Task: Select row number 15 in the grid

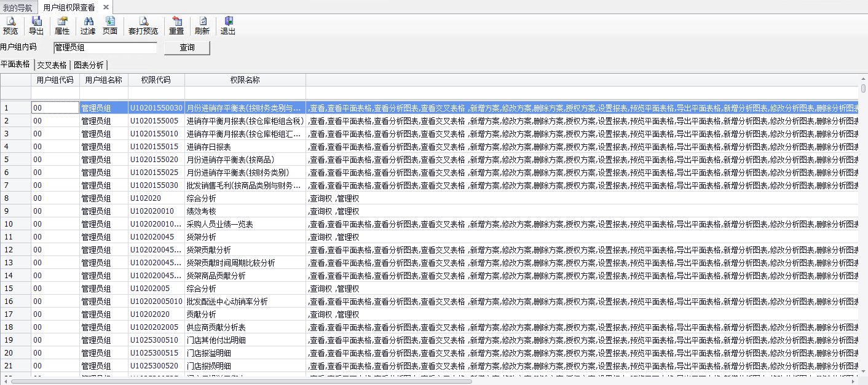Action: 15,289
